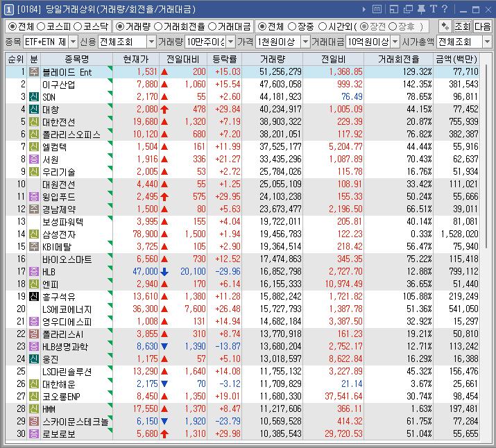Select the 엘컴텍 stock name
This screenshot has height=448, width=496.
click(x=54, y=147)
